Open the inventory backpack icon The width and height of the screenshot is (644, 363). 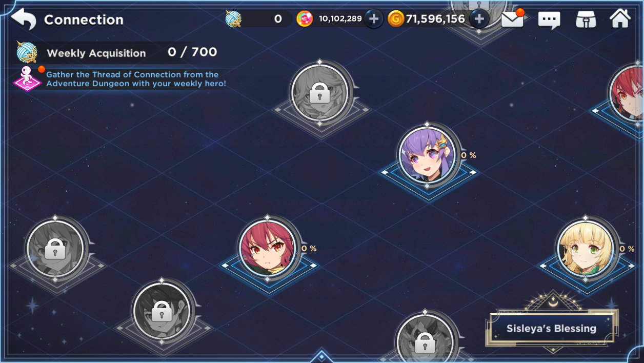586,19
